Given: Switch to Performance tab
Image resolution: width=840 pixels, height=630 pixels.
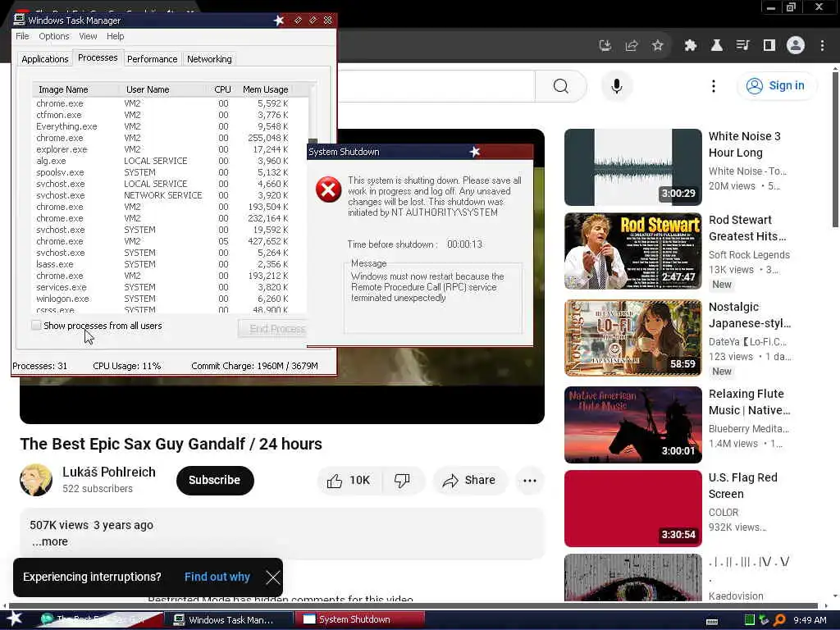Looking at the screenshot, I should 152,59.
